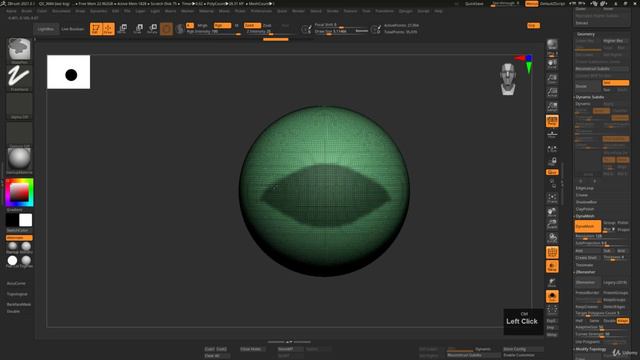The image size is (640, 360).
Task: Collapse the Modify Topology section
Action: tap(591, 349)
